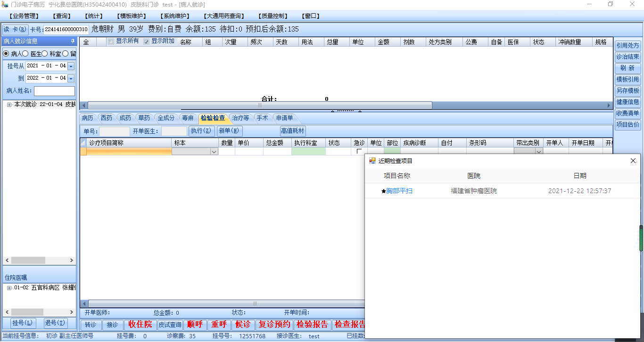Viewport: 644px width, 342px height.
Task: Pin the 病人就诊信息 panel
Action: click(73, 41)
